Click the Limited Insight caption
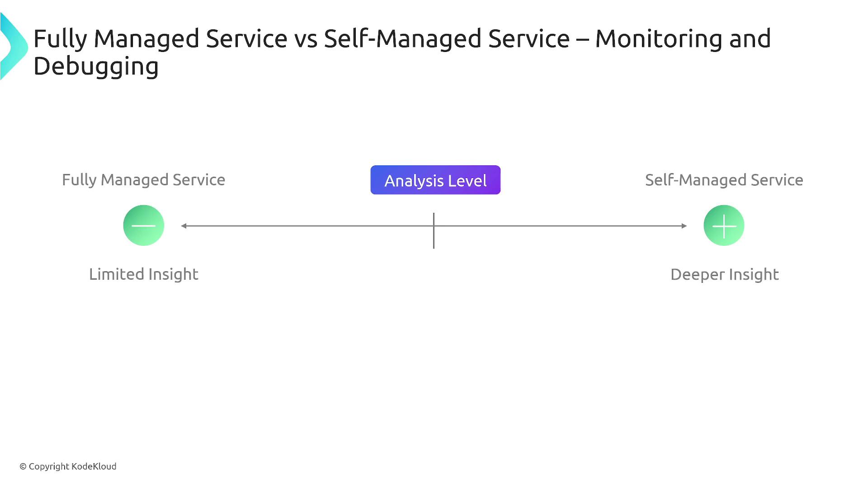Image resolution: width=868 pixels, height=488 pixels. (x=143, y=274)
